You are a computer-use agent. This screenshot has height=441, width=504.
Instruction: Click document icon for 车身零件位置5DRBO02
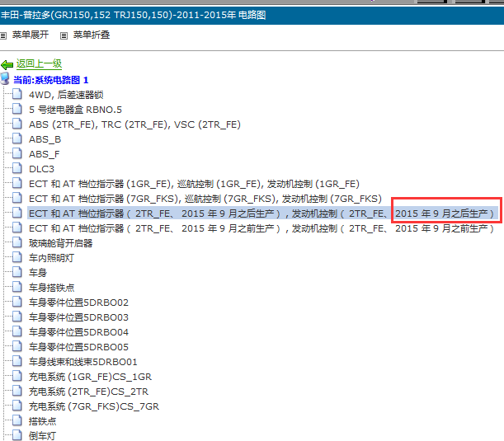click(x=17, y=302)
